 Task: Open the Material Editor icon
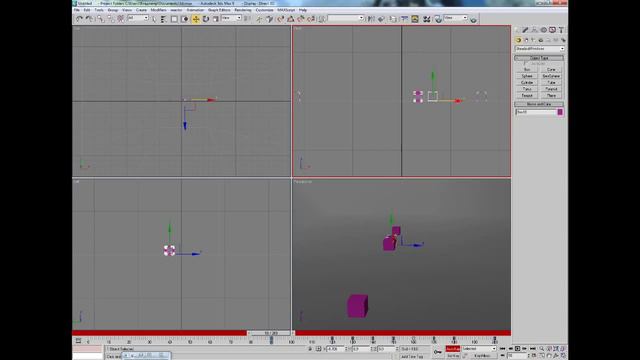pyautogui.click(x=427, y=19)
